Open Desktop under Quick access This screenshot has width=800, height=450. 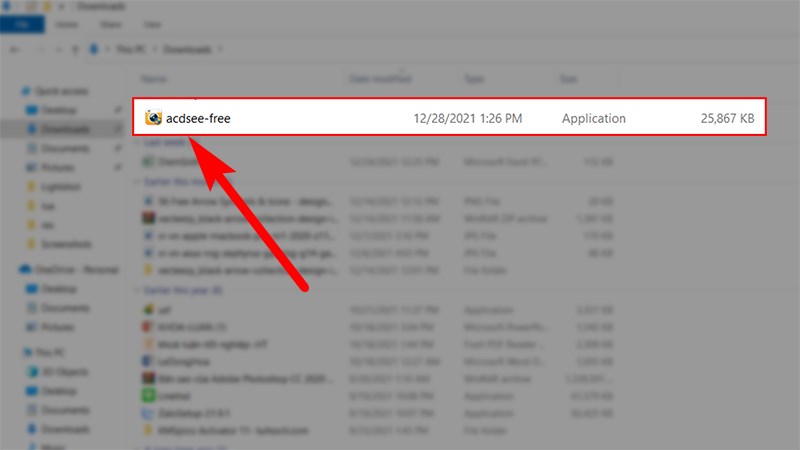pyautogui.click(x=59, y=110)
